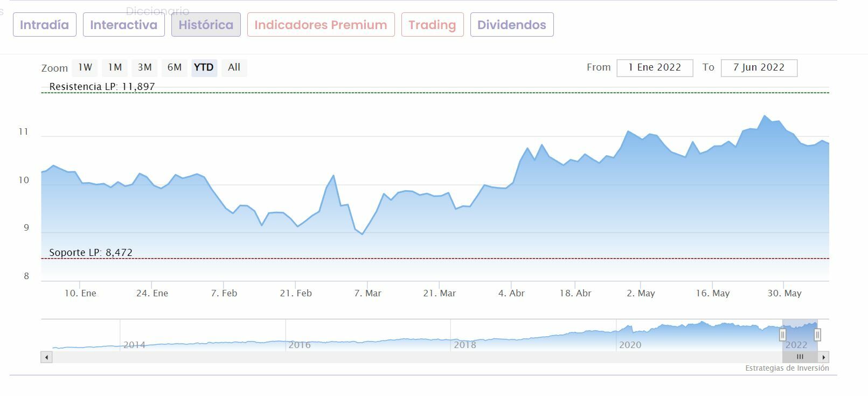The image size is (868, 396).
Task: Go to the Trading tab
Action: pyautogui.click(x=432, y=25)
